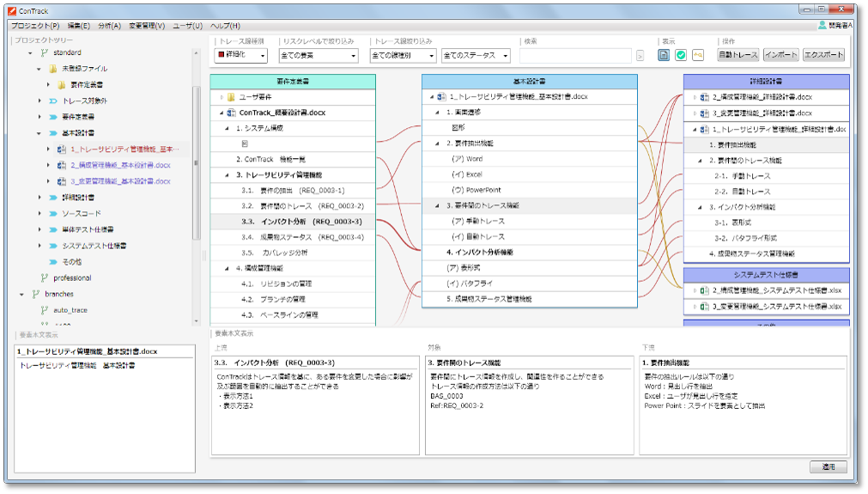Click the small arrow button beside search box
868x494 pixels.
click(640, 55)
